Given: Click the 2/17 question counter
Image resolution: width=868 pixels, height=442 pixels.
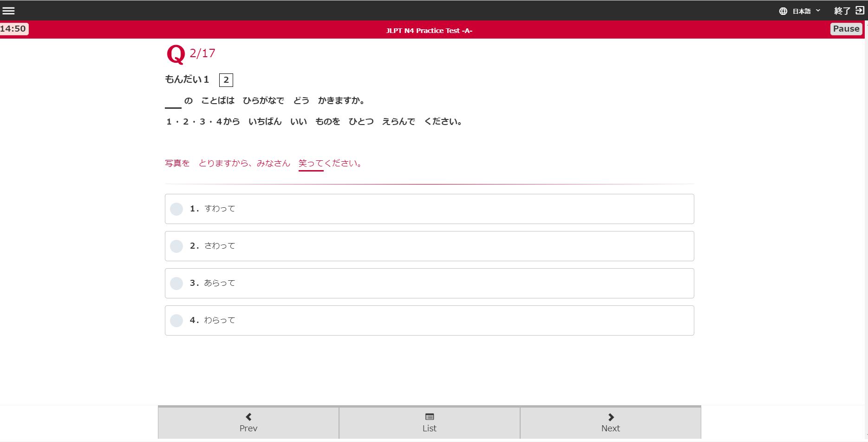Looking at the screenshot, I should (202, 53).
